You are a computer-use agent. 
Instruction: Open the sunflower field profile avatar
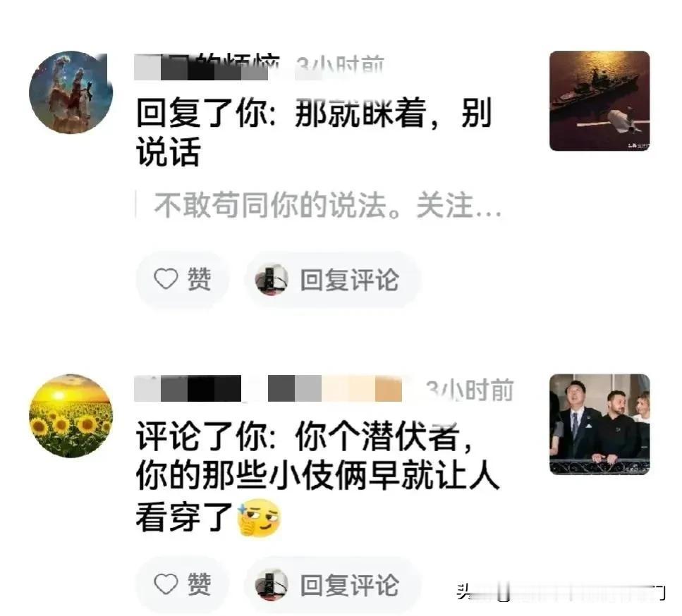[71, 416]
